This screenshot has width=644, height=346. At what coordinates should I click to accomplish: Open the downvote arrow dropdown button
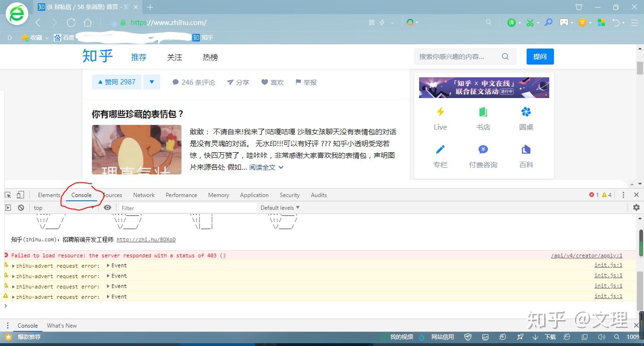pyautogui.click(x=152, y=82)
